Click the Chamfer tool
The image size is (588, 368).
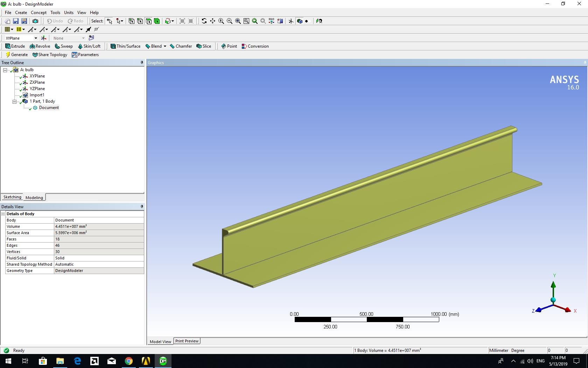tap(181, 46)
